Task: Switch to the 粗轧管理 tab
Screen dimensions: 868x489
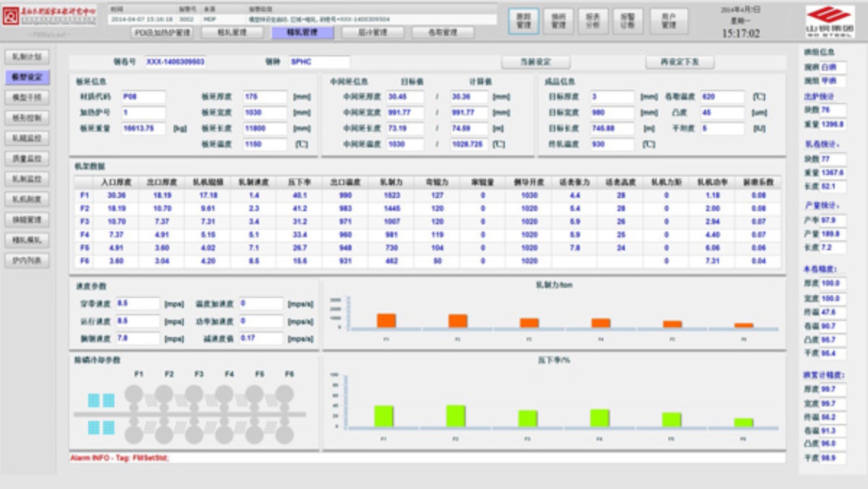Action: pyautogui.click(x=232, y=32)
